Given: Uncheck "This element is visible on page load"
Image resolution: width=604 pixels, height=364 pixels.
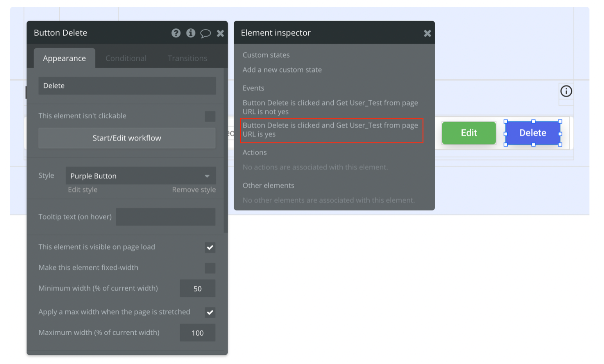Looking at the screenshot, I should tap(210, 247).
